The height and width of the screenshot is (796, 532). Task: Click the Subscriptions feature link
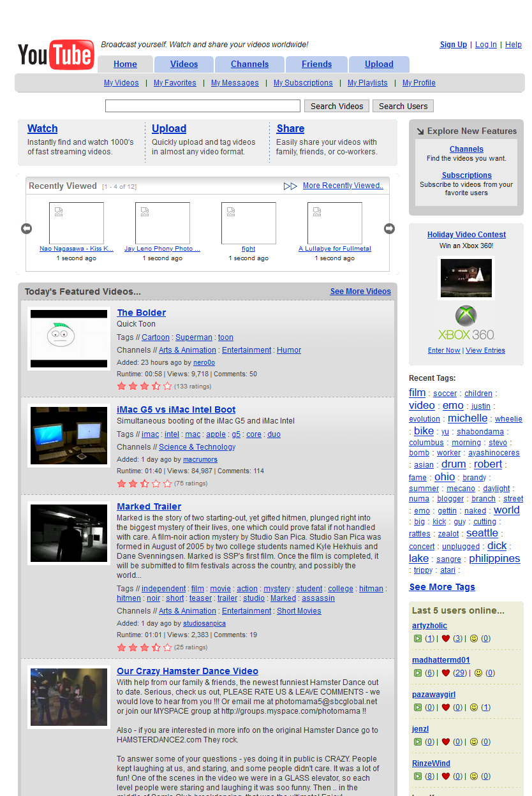point(466,175)
